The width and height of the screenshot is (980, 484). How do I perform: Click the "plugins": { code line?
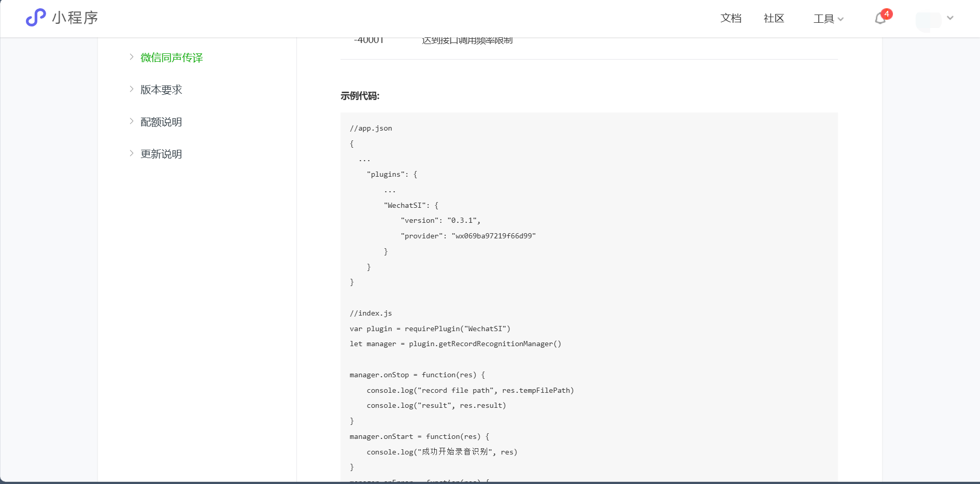click(x=392, y=174)
